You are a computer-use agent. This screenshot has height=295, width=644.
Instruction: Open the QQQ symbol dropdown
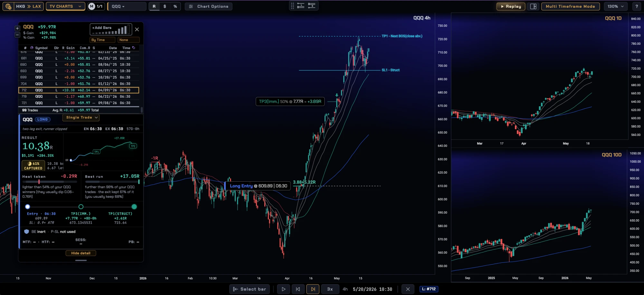127,6
